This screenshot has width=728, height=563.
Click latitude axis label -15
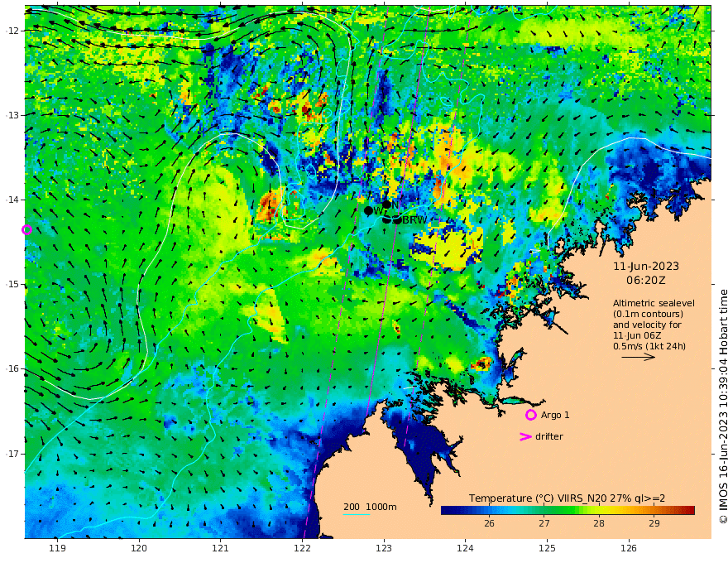point(12,284)
